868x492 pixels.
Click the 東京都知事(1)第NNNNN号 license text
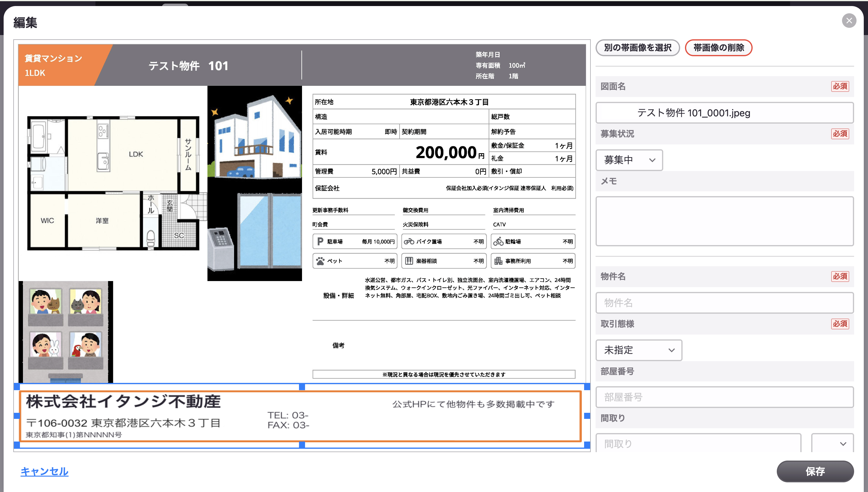pyautogui.click(x=74, y=435)
